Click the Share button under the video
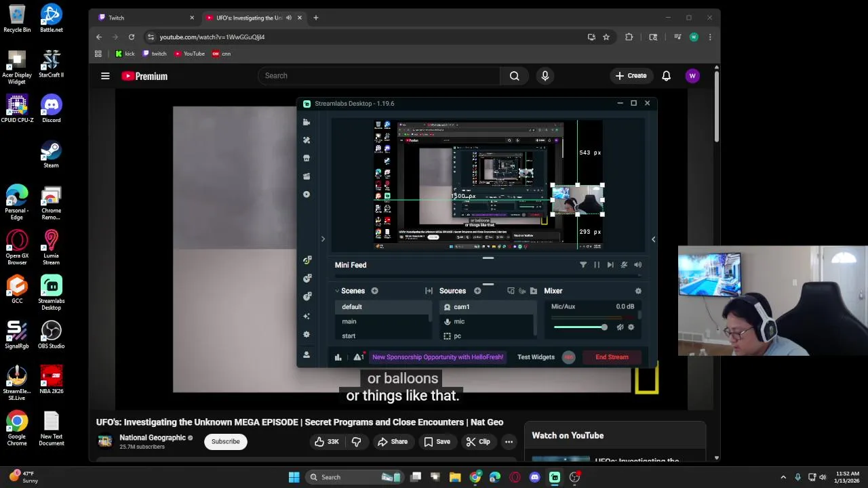 point(393,442)
